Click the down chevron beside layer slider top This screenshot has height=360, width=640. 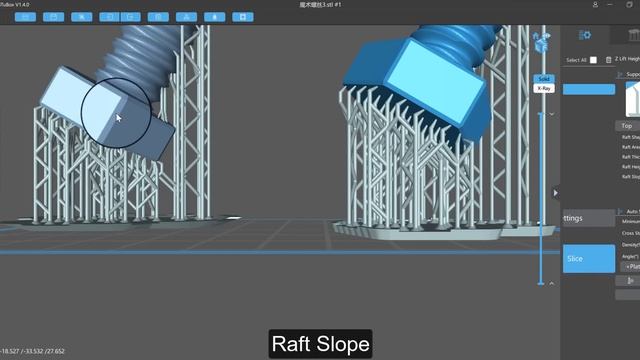551,114
